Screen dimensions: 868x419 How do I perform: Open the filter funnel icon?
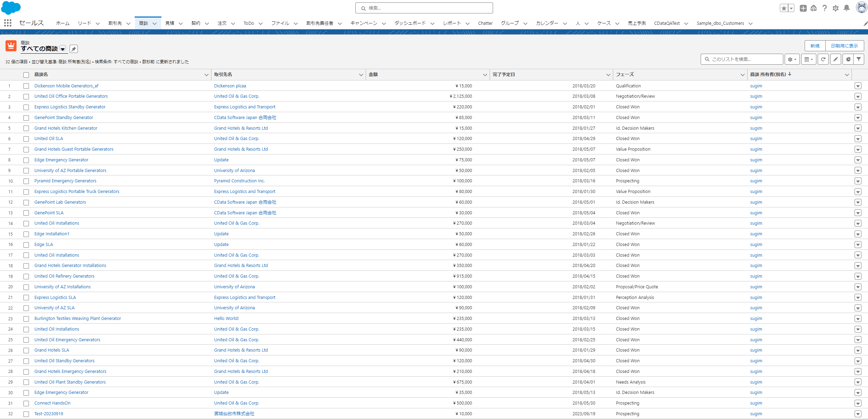pos(859,59)
